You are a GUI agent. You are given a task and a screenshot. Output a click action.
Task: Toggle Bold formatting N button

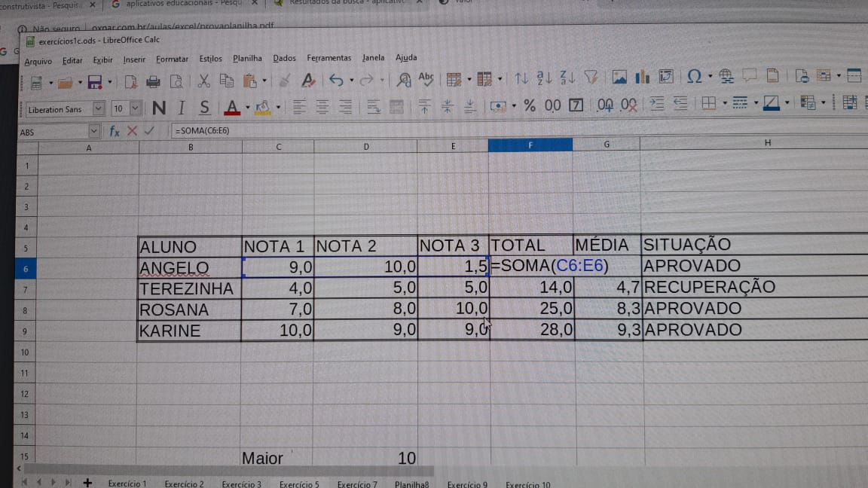tap(159, 108)
